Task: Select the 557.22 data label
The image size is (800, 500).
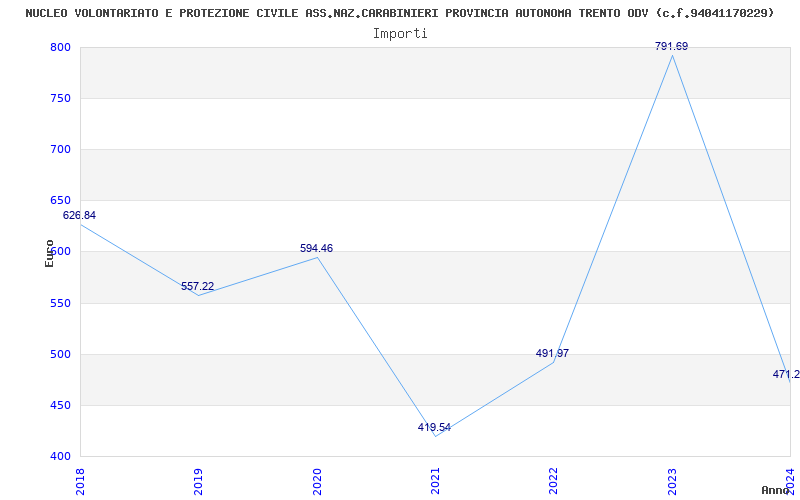Action: click(197, 286)
